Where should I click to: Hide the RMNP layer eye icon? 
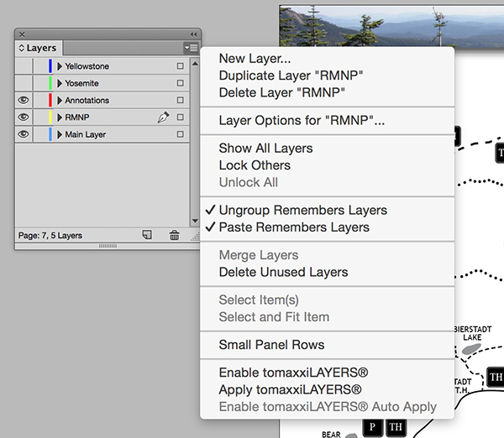pyautogui.click(x=24, y=117)
